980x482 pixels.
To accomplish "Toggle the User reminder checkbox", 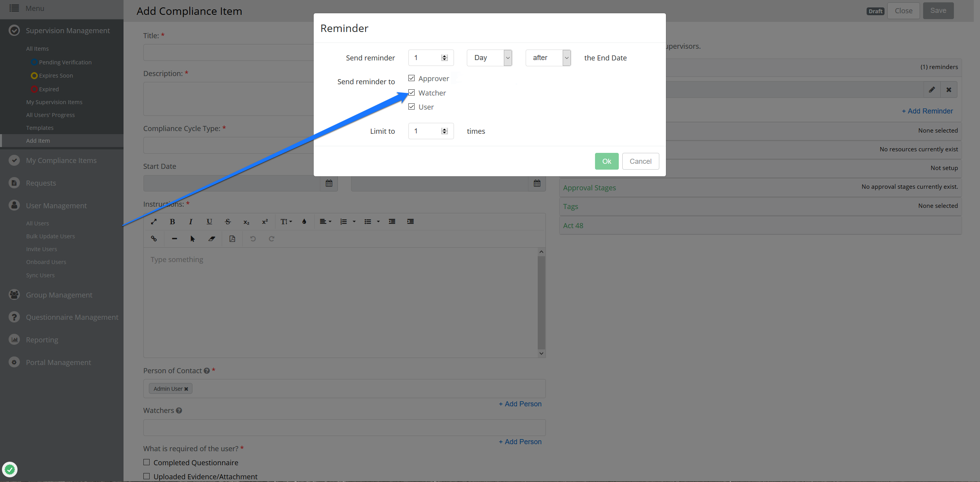I will (x=411, y=107).
